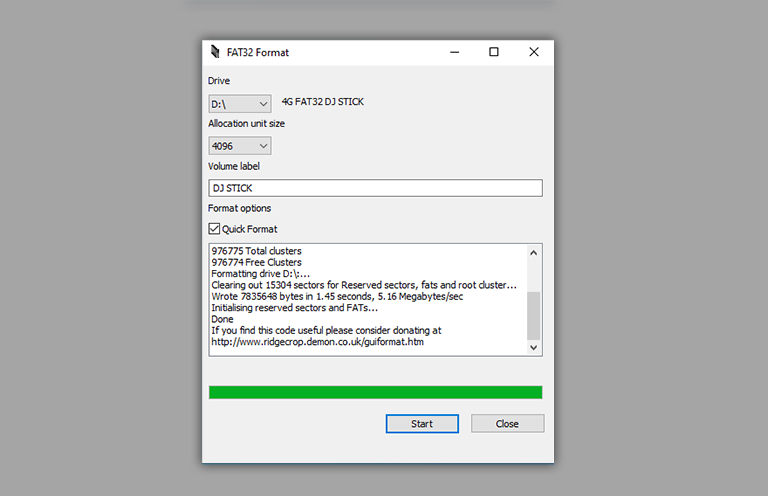
Task: Click the 'Format options' label
Action: (240, 208)
